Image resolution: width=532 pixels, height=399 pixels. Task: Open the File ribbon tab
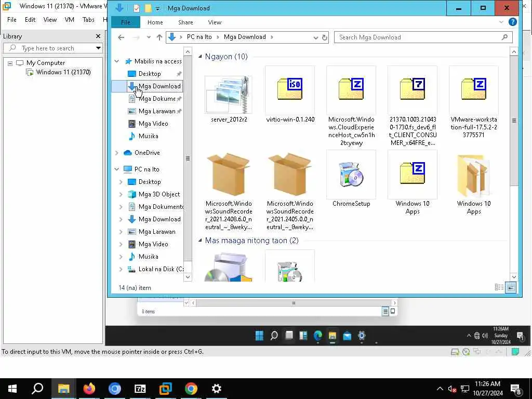[x=126, y=22]
